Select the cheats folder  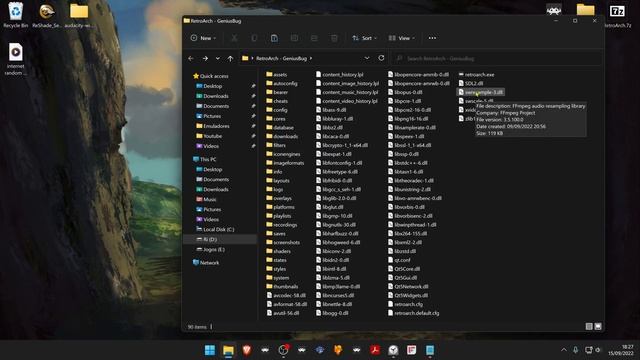[x=277, y=101]
